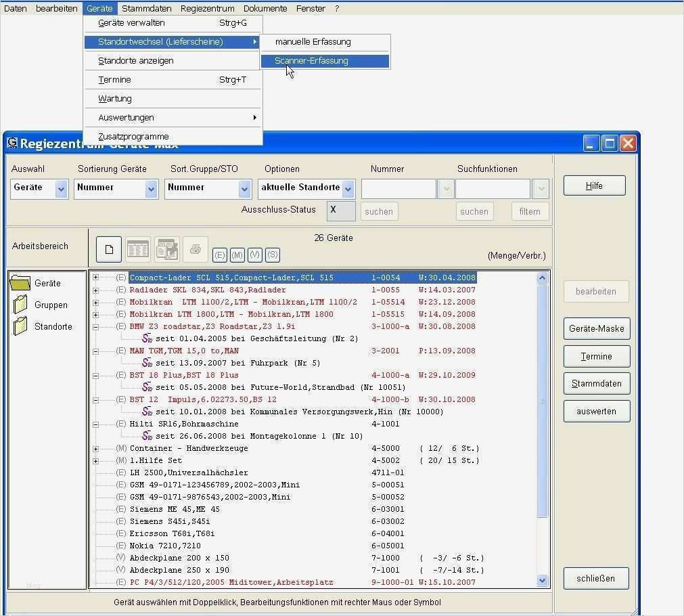
Task: Select Geräte verwalten menu entry
Action: [173, 23]
